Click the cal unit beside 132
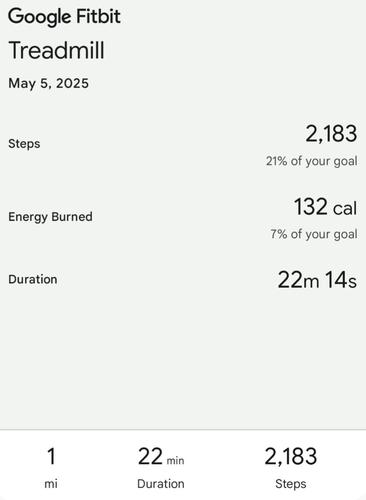Image resolution: width=366 pixels, height=500 pixels. pyautogui.click(x=345, y=209)
